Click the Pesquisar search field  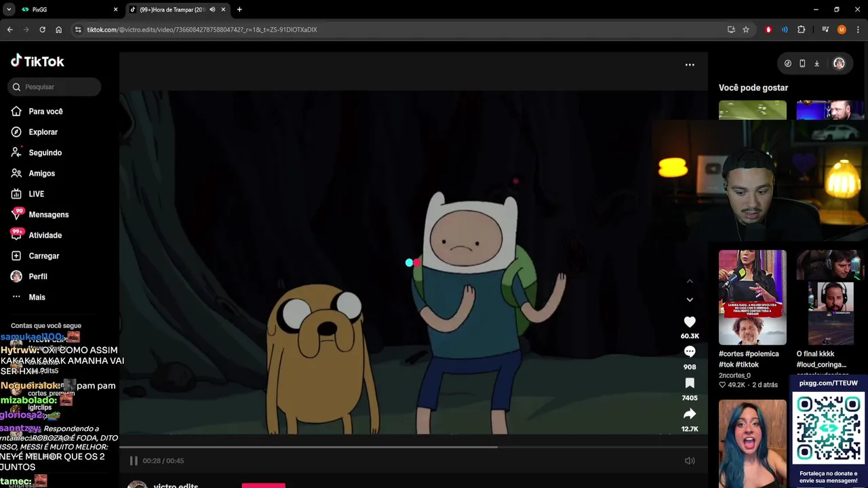coord(56,87)
